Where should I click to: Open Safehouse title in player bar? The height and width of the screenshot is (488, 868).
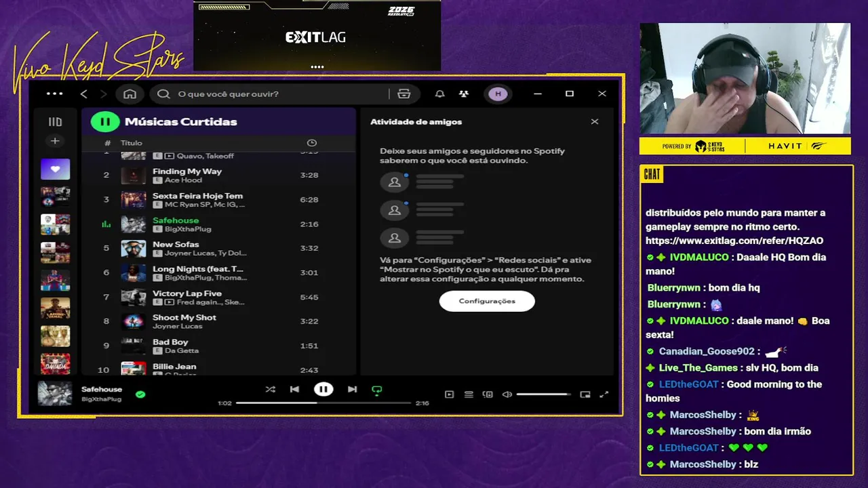click(x=102, y=389)
